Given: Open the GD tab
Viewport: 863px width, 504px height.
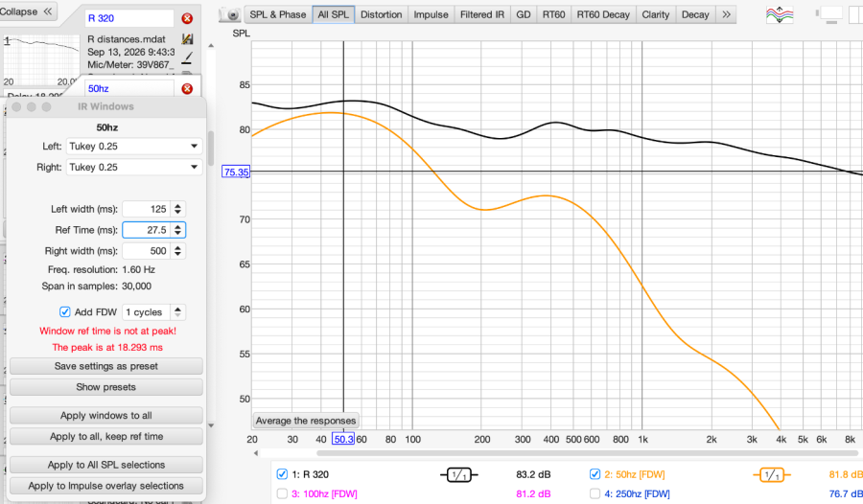Looking at the screenshot, I should click(x=524, y=14).
